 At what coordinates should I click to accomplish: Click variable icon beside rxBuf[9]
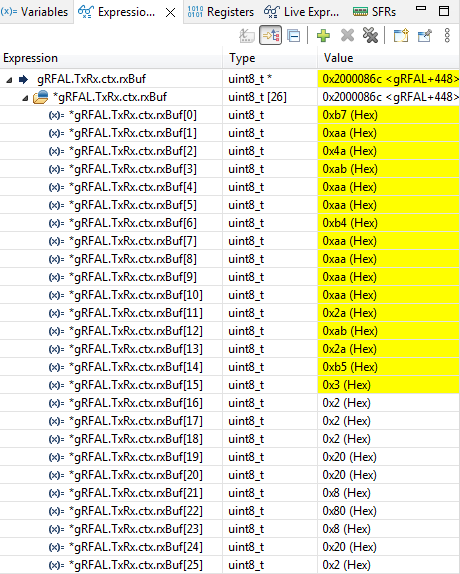pos(56,277)
